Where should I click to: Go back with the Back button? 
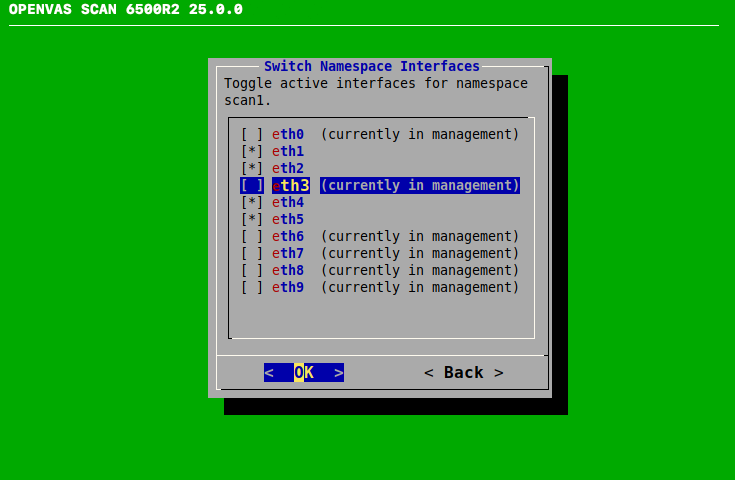(463, 372)
